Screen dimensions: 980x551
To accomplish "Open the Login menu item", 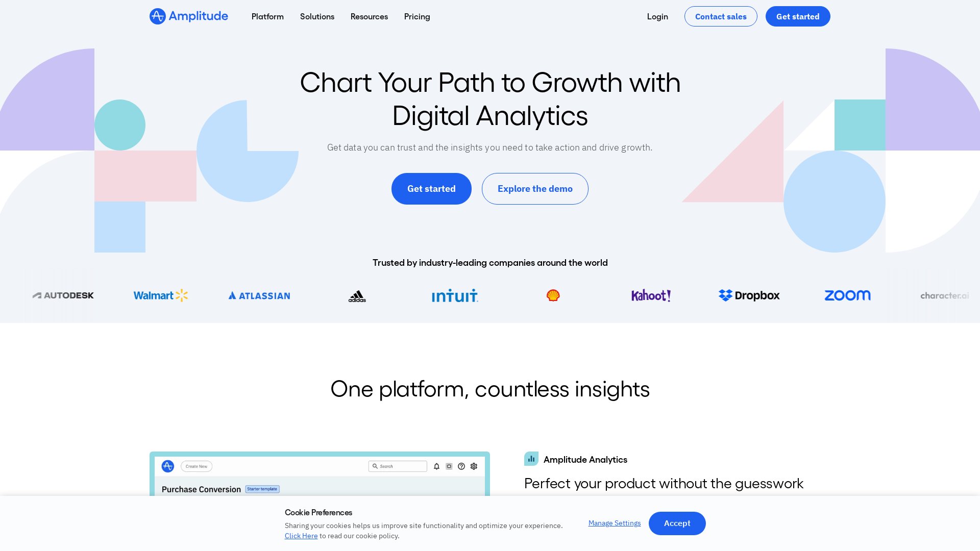I will point(657,15).
